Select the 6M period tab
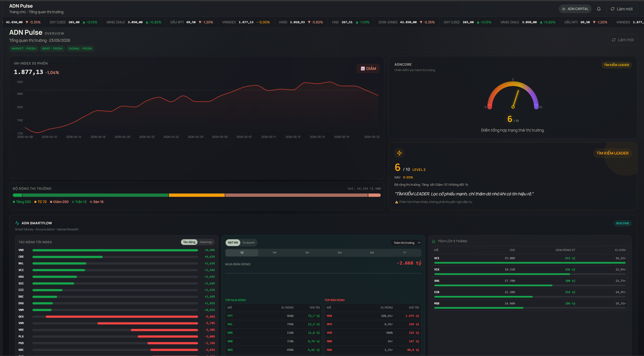Image resolution: width=644 pixels, height=356 pixels. tap(372, 252)
